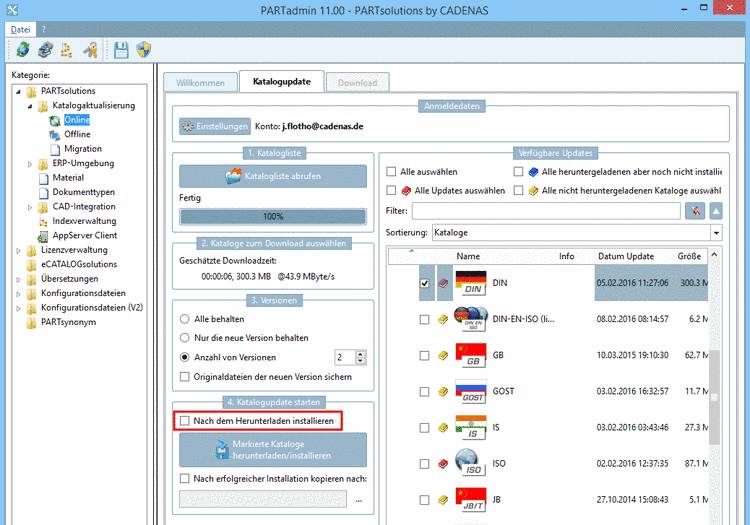Click the browse ellipsis button for copy path

pos(359,500)
